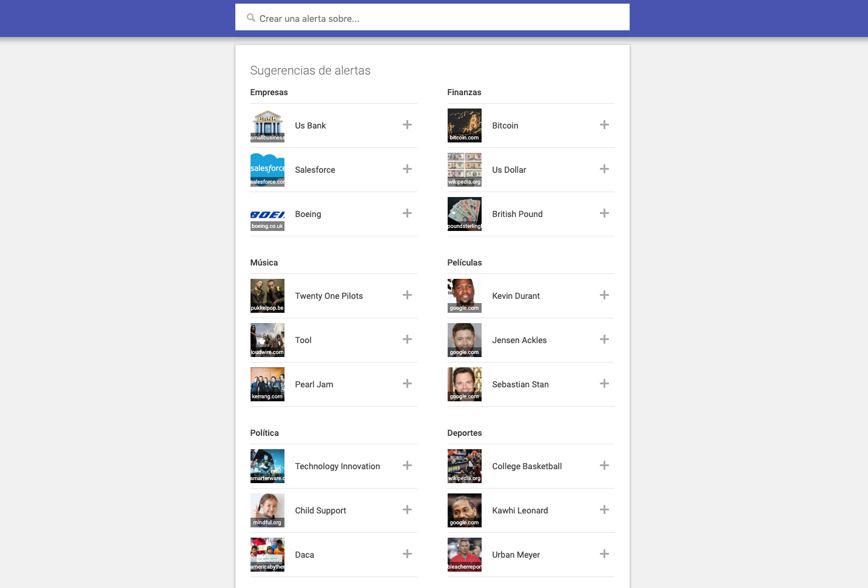Viewport: 868px width, 588px height.
Task: Select the 'Boeing' suggestion text
Action: click(x=308, y=214)
